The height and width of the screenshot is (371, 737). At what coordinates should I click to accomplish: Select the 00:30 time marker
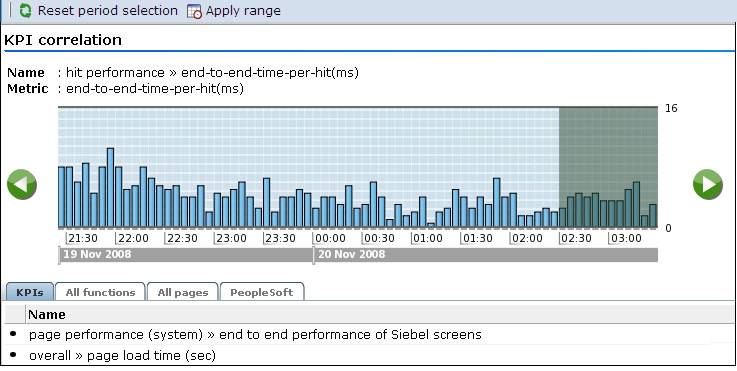point(379,238)
